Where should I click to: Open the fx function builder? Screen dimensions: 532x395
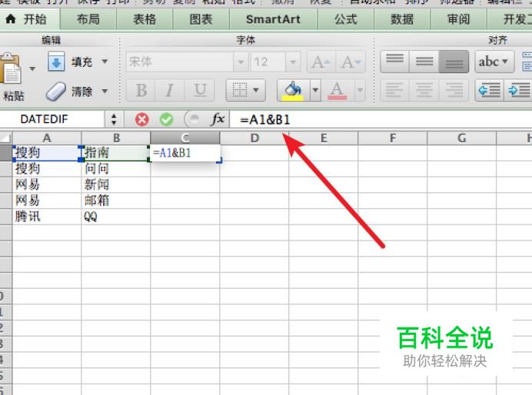click(218, 119)
